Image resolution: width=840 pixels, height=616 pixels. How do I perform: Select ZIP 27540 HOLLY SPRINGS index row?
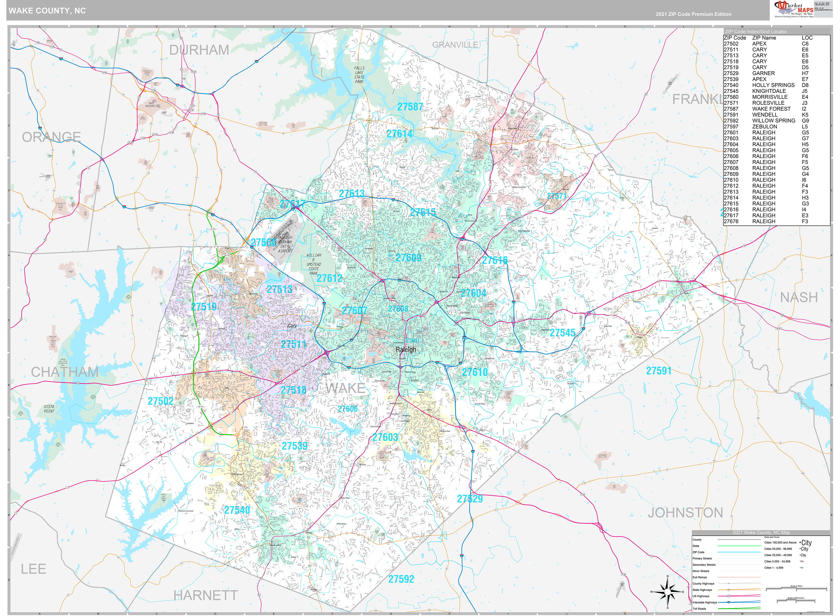click(x=764, y=85)
